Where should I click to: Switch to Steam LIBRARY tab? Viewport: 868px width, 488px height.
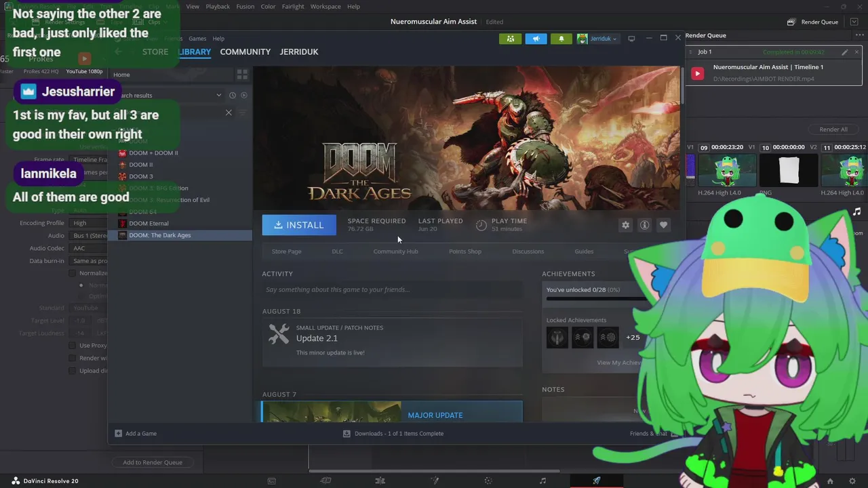pyautogui.click(x=195, y=52)
